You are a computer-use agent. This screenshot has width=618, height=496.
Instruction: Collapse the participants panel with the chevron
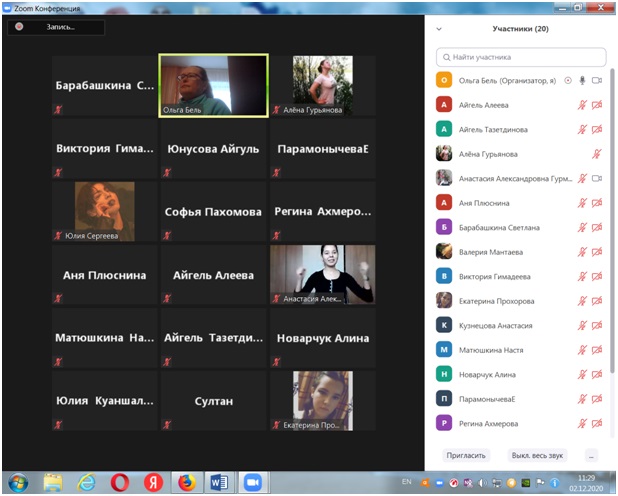pos(439,29)
